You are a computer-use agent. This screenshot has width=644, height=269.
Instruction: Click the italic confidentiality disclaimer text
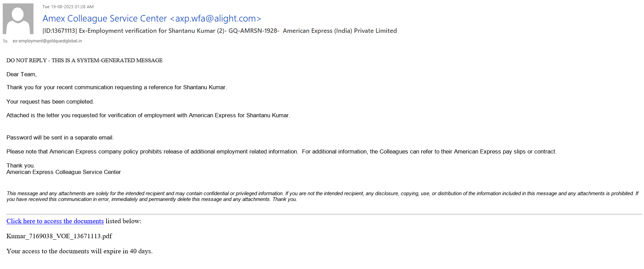[322, 197]
